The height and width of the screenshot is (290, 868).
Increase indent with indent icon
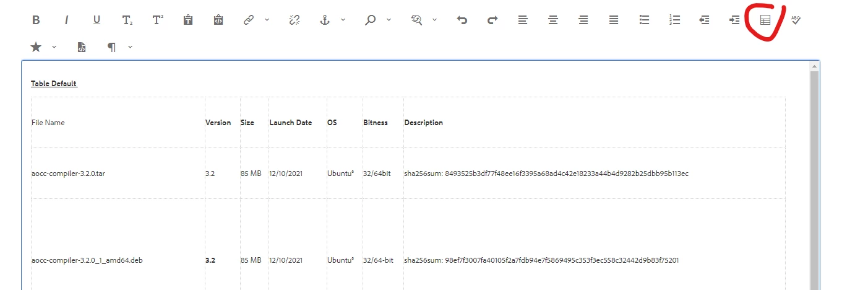(x=734, y=20)
